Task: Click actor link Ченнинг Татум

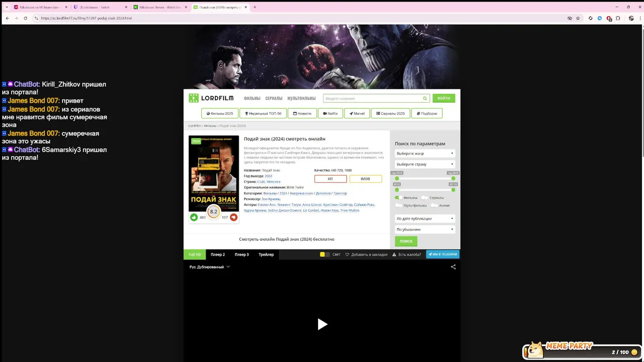Action: tap(288, 205)
